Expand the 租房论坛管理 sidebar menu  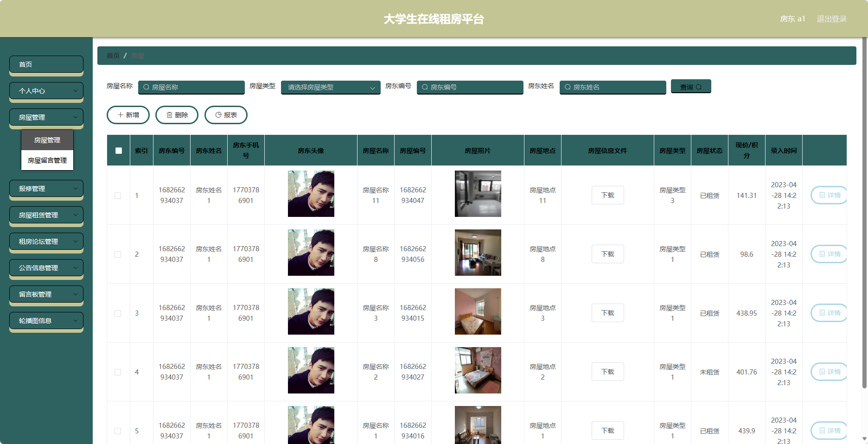coord(46,241)
